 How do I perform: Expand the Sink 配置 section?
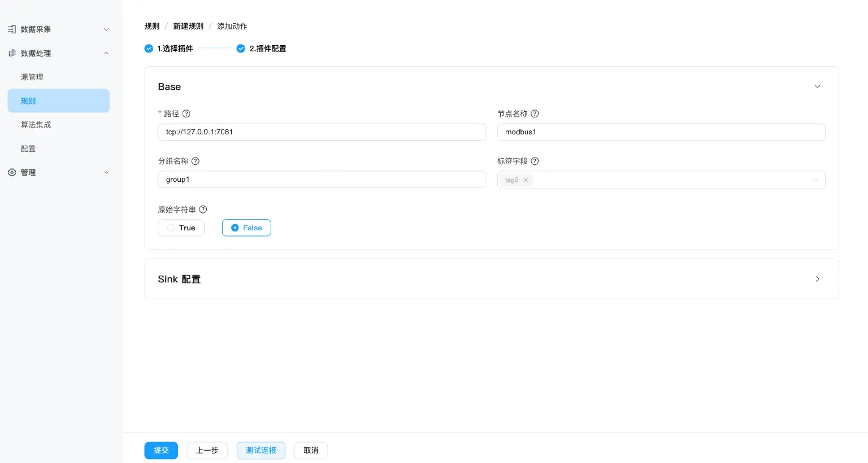pyautogui.click(x=817, y=279)
